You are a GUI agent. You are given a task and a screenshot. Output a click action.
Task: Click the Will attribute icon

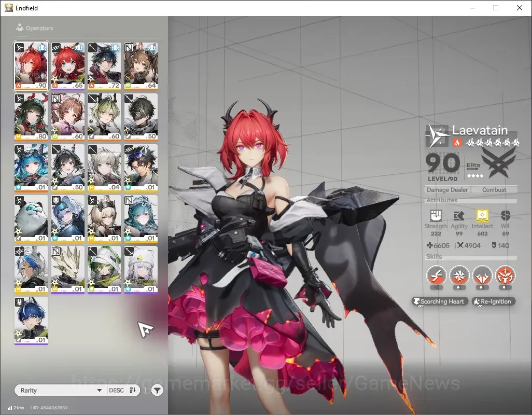506,215
